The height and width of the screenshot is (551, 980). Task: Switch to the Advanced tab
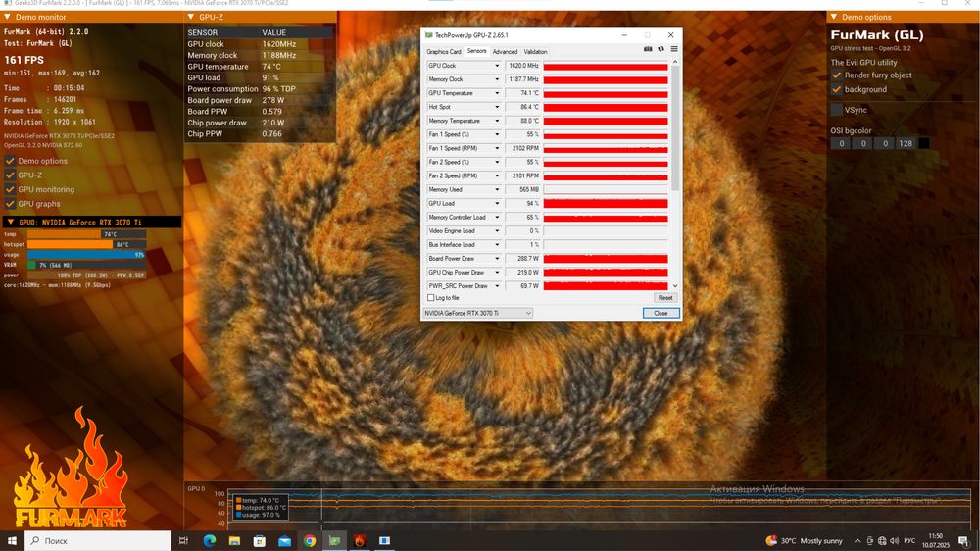(505, 52)
